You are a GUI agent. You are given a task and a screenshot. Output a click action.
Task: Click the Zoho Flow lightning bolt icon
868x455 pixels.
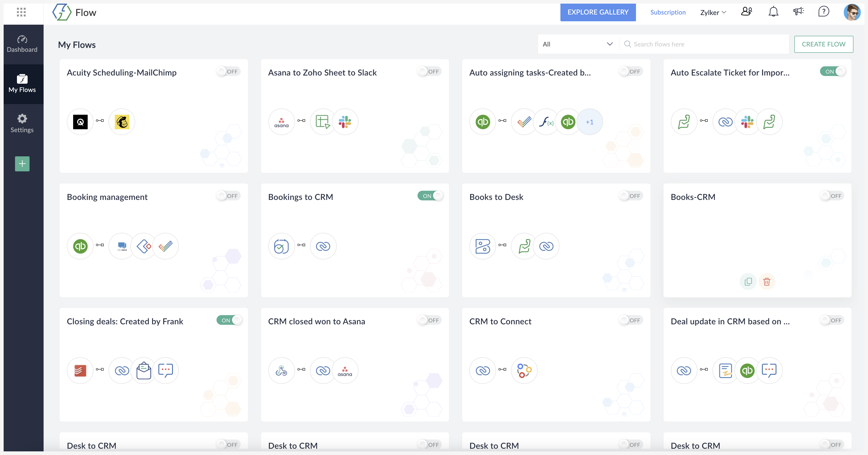click(x=62, y=11)
